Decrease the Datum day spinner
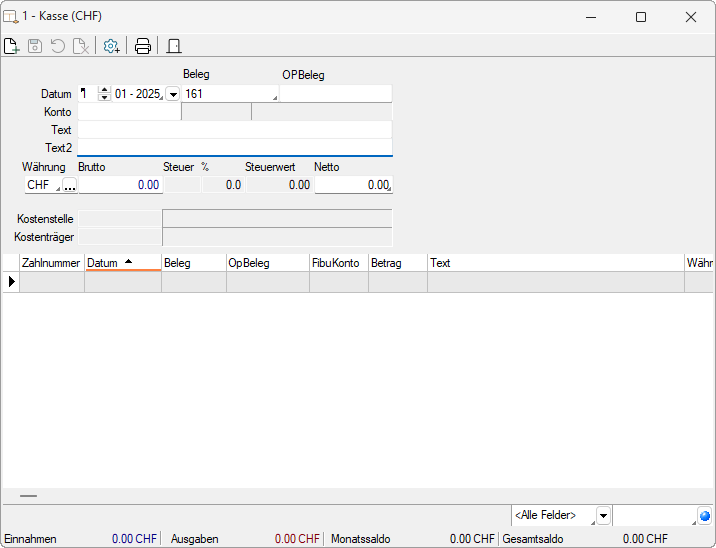Image resolution: width=716 pixels, height=548 pixels. (x=105, y=97)
